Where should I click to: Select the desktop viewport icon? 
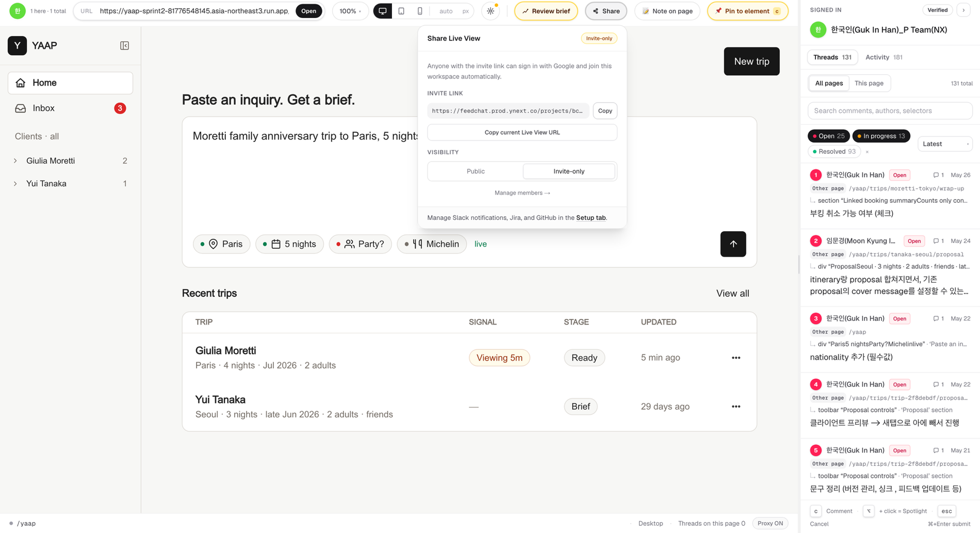pyautogui.click(x=382, y=11)
